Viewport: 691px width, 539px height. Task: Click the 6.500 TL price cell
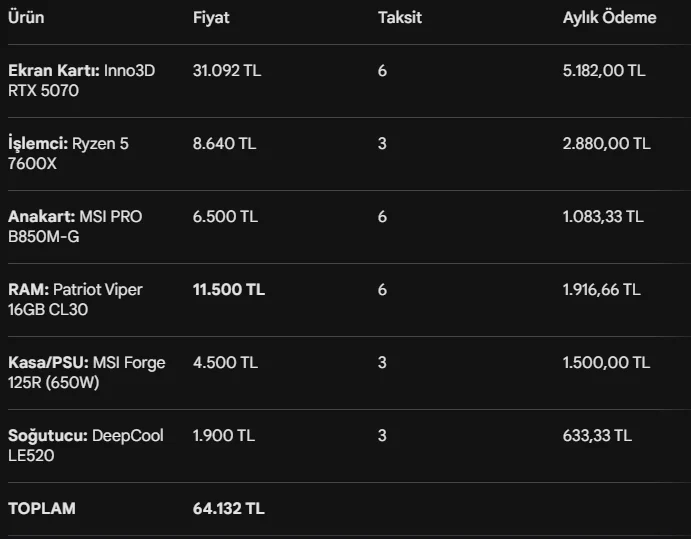click(224, 217)
